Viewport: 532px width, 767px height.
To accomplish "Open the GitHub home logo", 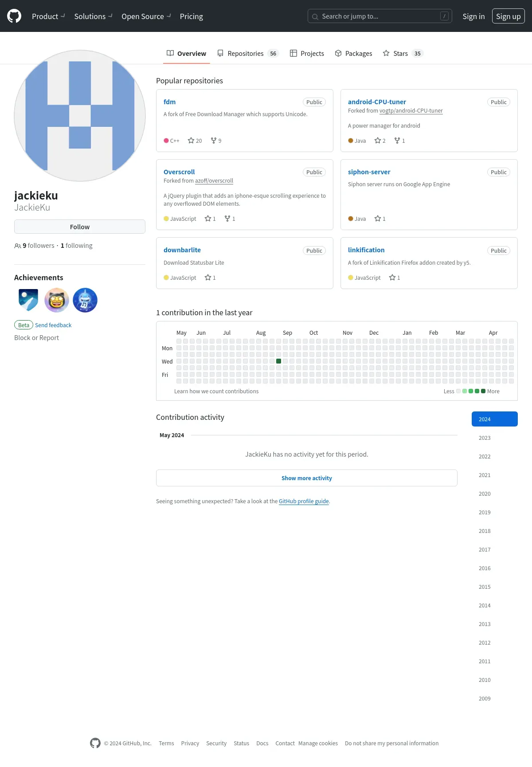I will (14, 16).
